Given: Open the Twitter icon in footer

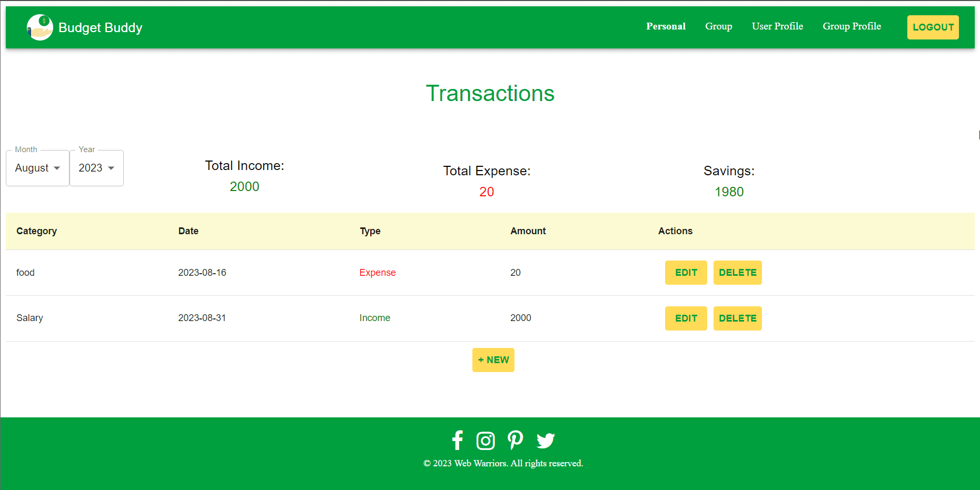Looking at the screenshot, I should click(546, 441).
